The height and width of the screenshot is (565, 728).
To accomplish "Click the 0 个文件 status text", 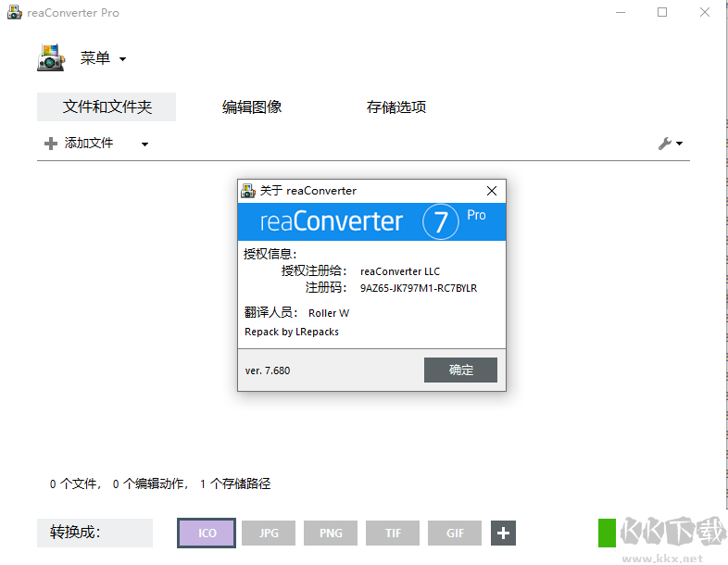I will 76,483.
